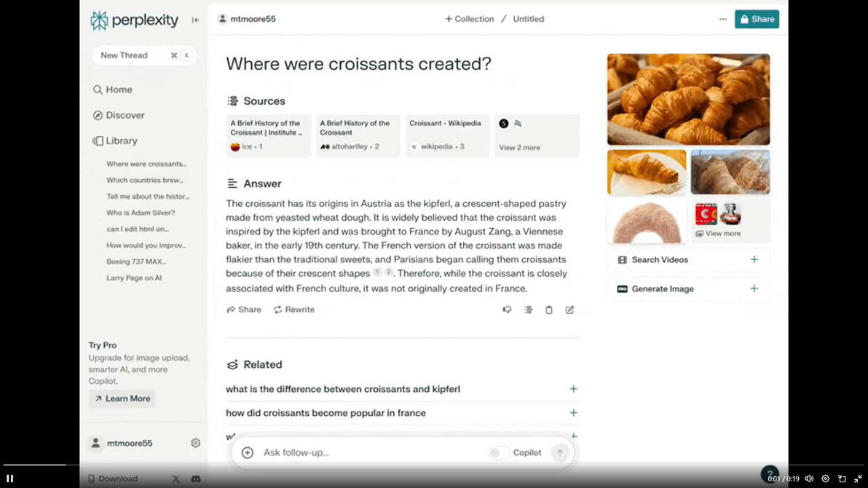Click the Sources heading icon
The width and height of the screenshot is (868, 488).
point(232,101)
